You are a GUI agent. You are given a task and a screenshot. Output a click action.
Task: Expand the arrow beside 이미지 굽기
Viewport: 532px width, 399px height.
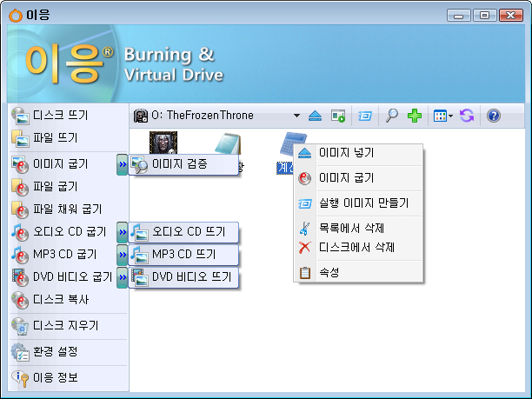point(123,164)
